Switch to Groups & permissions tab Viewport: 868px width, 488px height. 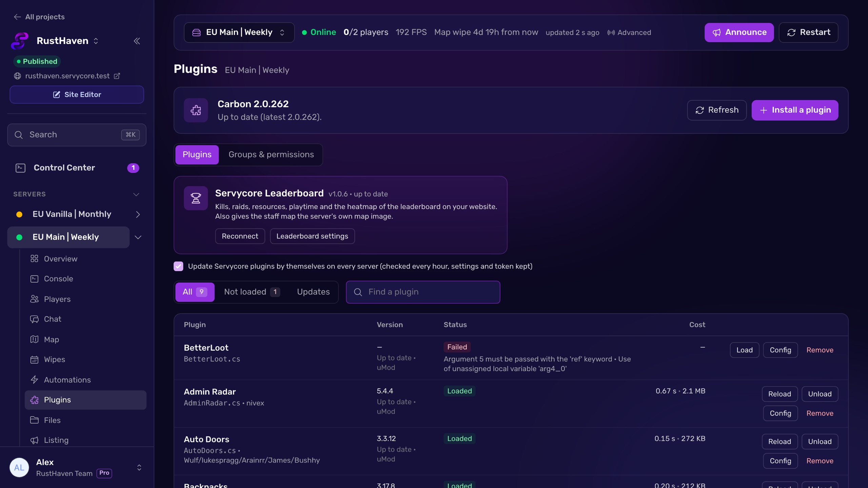click(x=271, y=155)
